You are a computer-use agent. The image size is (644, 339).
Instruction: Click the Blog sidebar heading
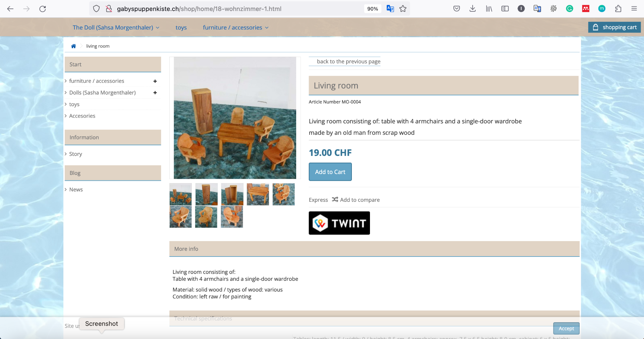tap(113, 173)
